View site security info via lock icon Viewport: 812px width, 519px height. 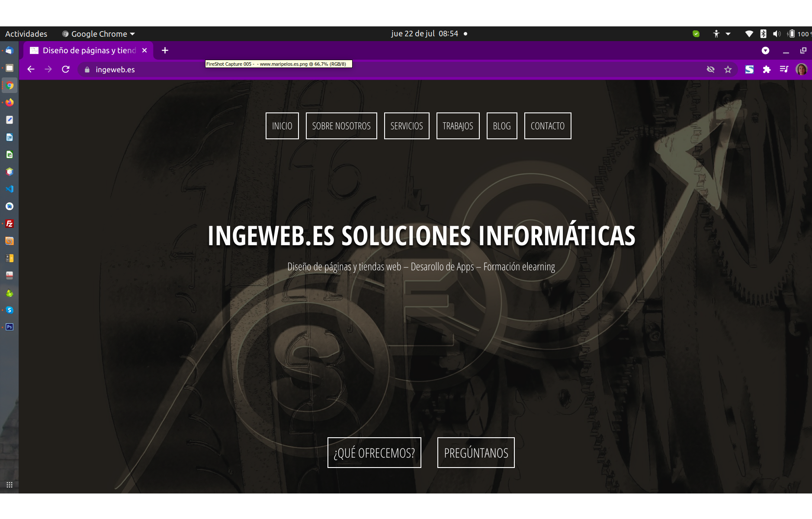[87, 70]
